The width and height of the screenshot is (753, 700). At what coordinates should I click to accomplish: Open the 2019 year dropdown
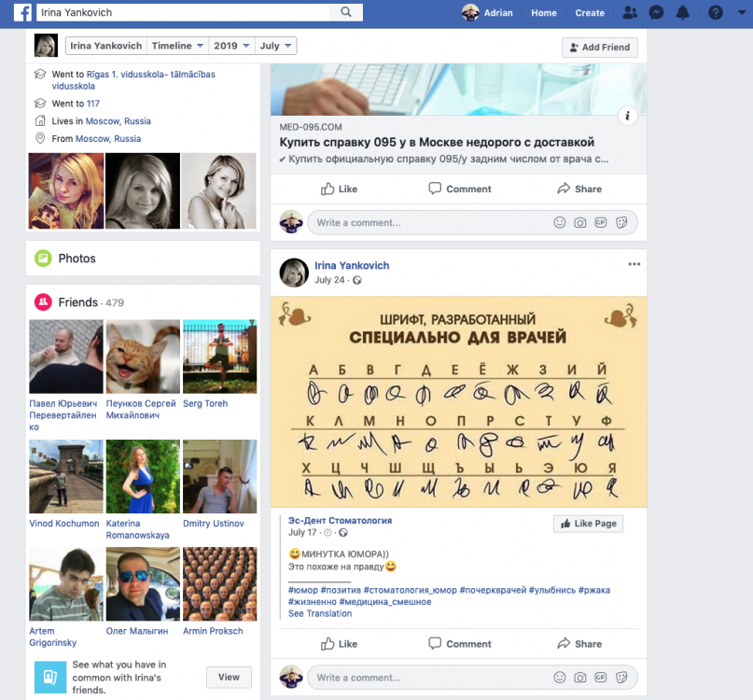(x=231, y=46)
